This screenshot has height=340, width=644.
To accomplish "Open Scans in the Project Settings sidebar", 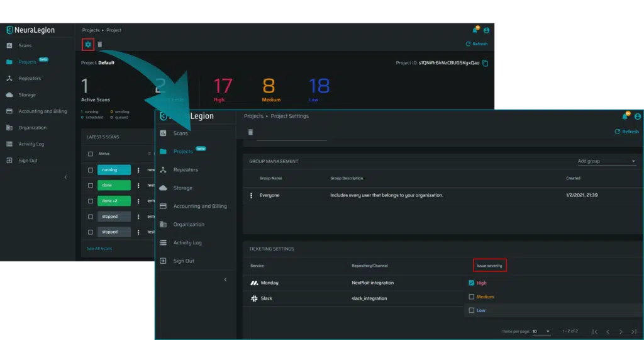I will 180,133.
